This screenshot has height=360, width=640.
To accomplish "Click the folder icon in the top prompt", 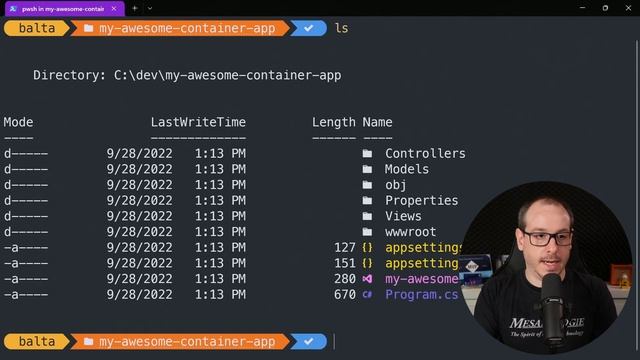I will coord(88,28).
